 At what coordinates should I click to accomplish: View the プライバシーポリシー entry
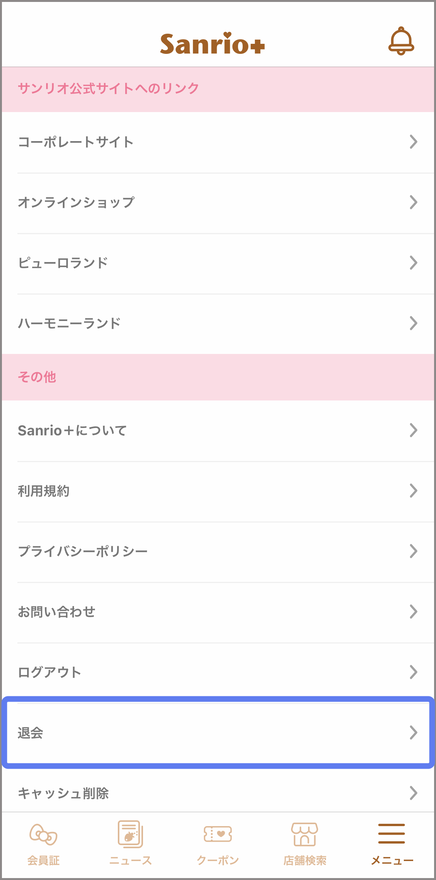pos(218,552)
